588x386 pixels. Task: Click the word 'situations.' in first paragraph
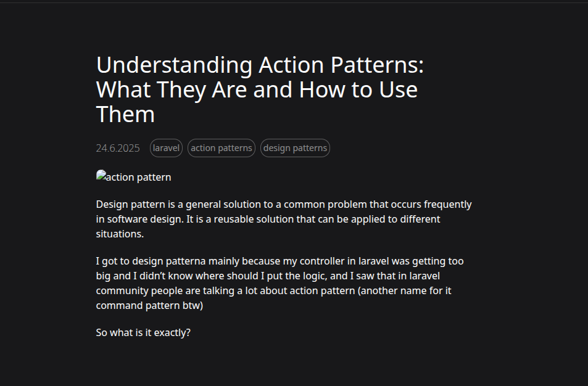point(120,234)
